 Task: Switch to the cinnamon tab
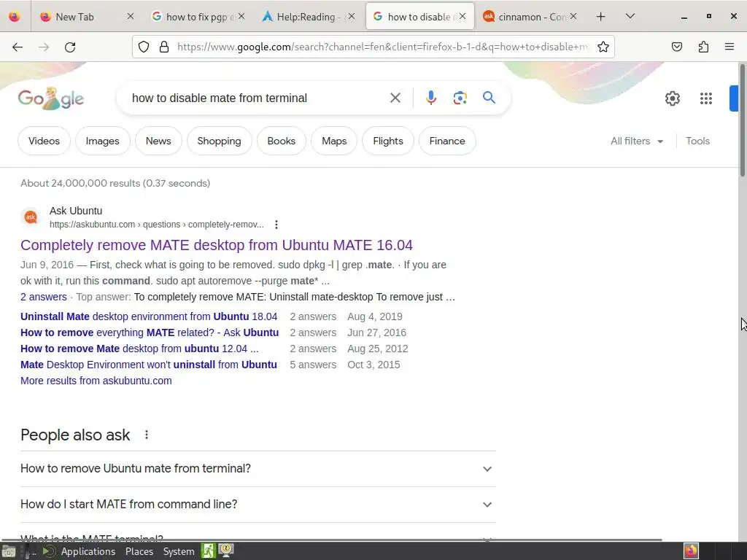click(x=530, y=17)
